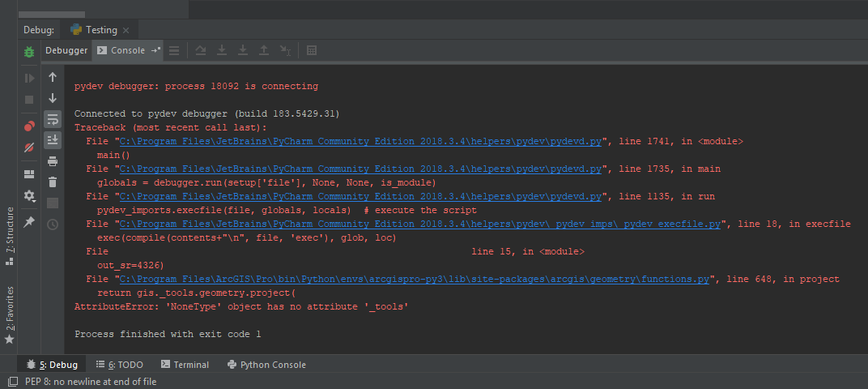Jump up the stack trace with up arrow
This screenshot has width=868, height=389.
53,77
